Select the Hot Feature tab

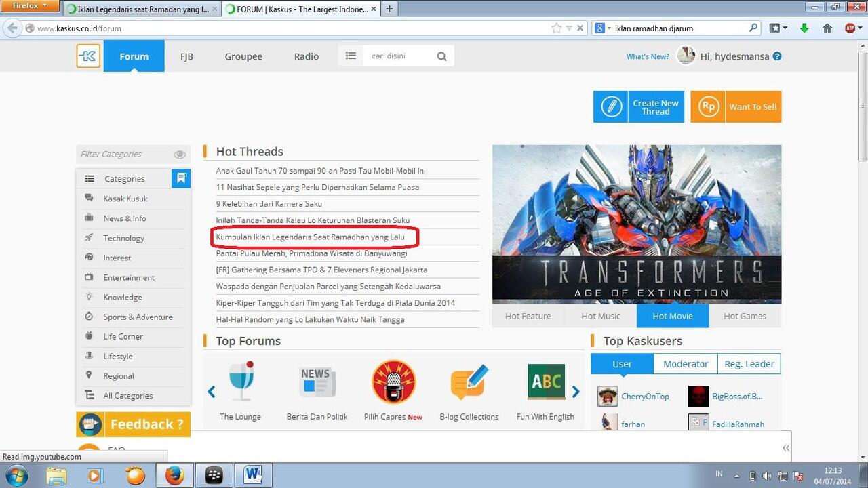[x=528, y=316]
